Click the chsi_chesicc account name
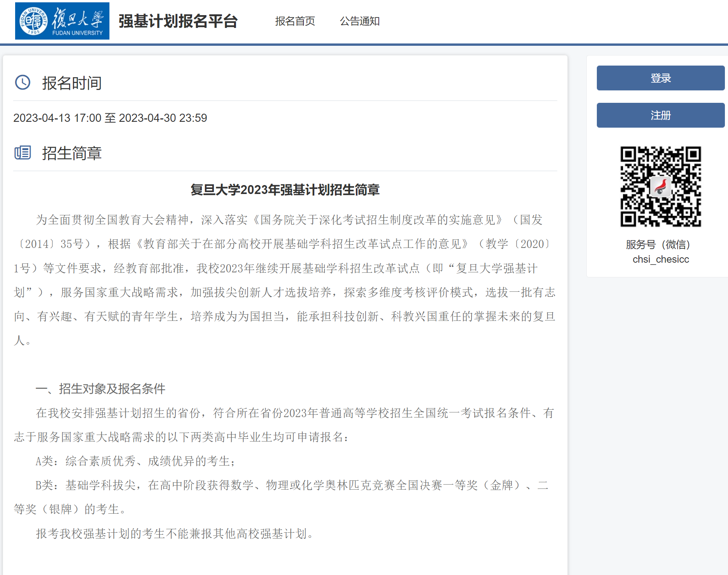The image size is (728, 575). click(660, 259)
